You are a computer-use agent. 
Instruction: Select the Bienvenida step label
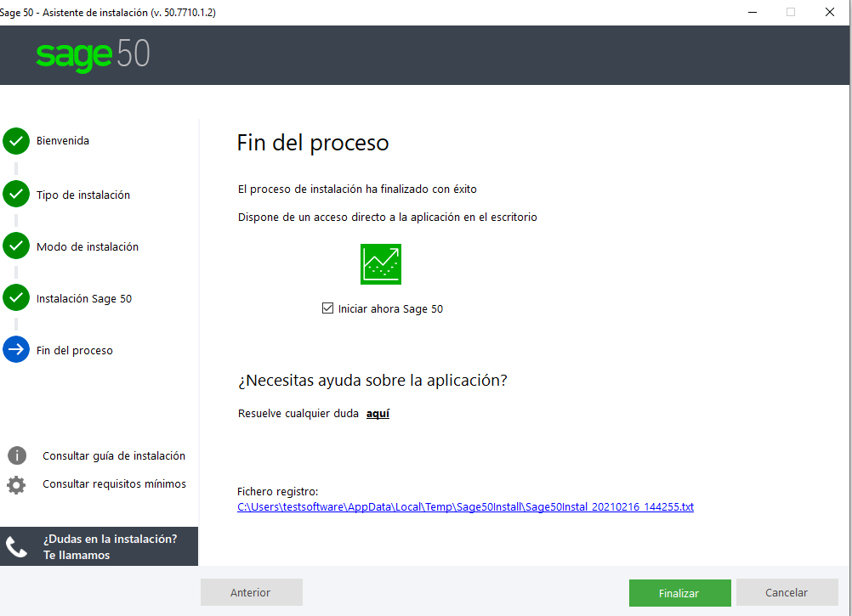pos(62,140)
